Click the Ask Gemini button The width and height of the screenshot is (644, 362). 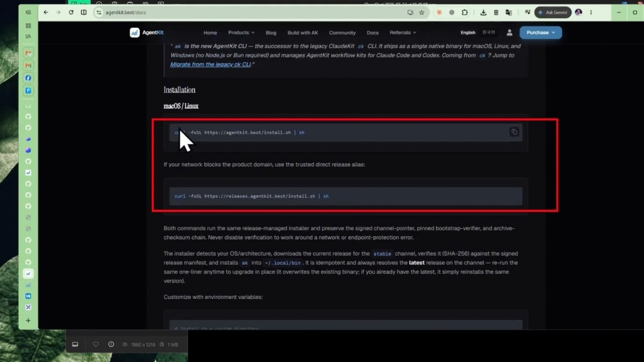[553, 12]
